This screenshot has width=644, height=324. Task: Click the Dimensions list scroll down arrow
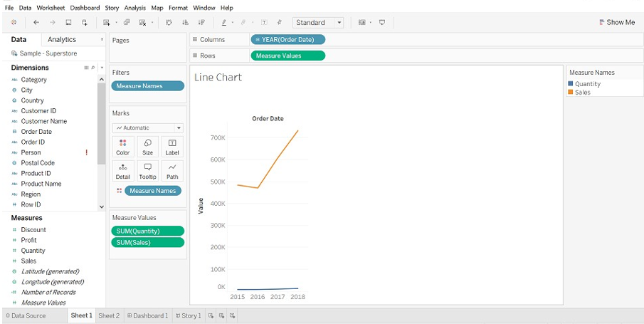pos(102,207)
